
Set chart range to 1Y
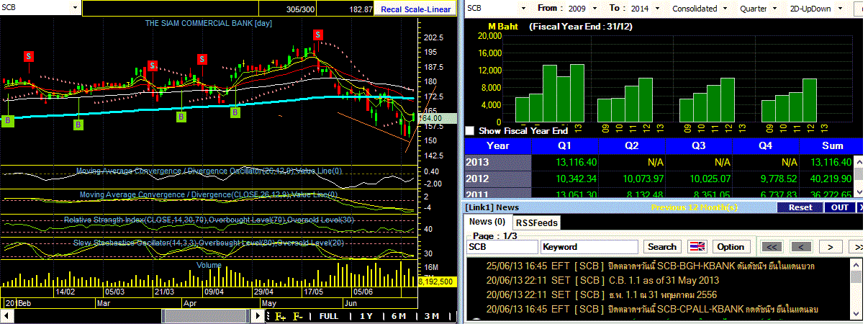[367, 316]
